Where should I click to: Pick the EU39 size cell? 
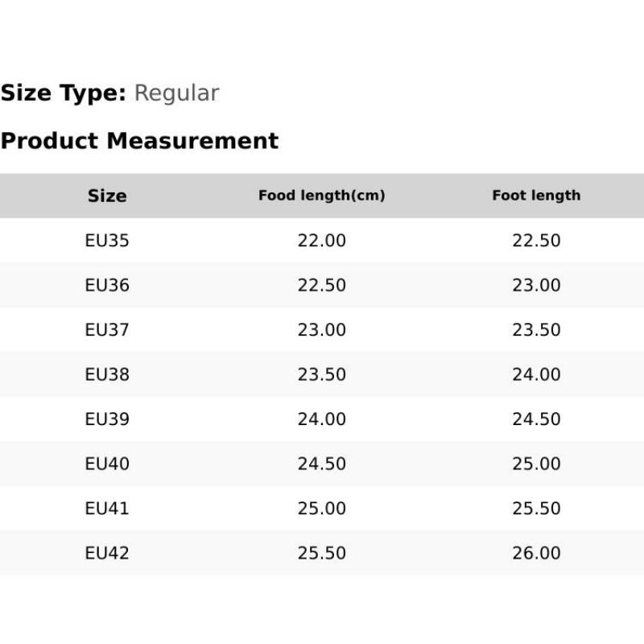point(107,419)
